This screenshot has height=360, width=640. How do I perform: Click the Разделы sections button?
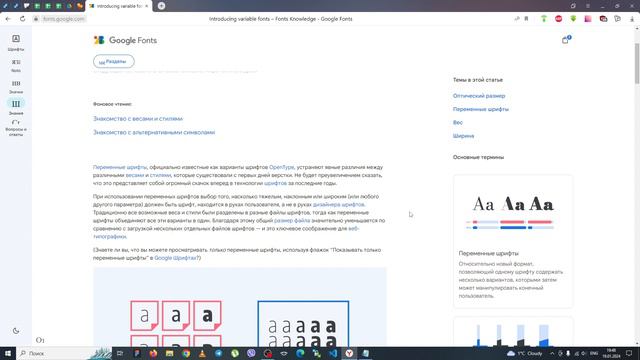point(113,61)
